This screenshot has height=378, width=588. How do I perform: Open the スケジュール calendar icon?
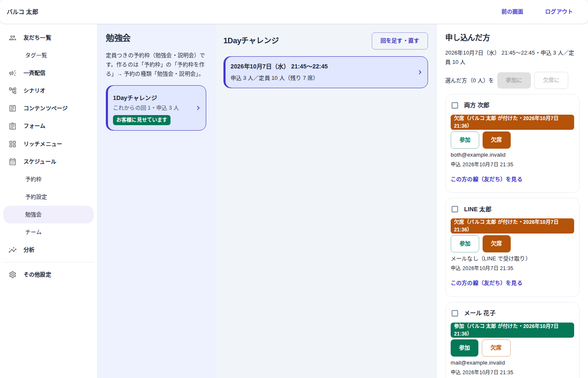[13, 162]
